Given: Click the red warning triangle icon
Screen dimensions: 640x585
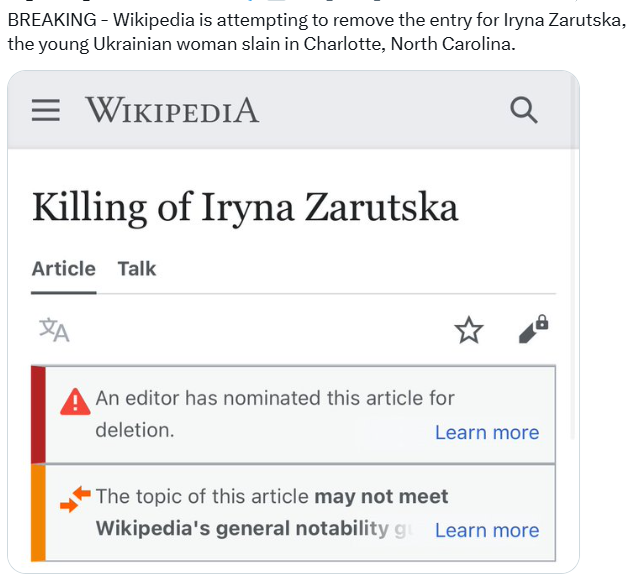Looking at the screenshot, I should tap(75, 402).
